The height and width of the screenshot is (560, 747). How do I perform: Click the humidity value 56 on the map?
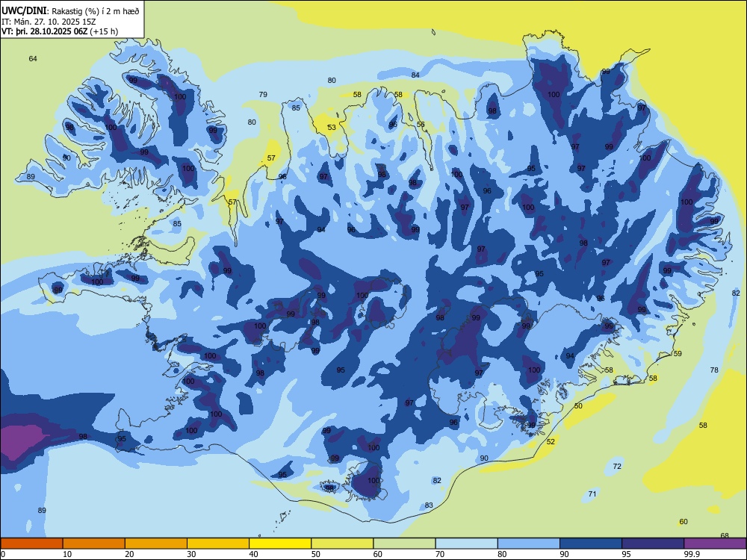pos(421,124)
